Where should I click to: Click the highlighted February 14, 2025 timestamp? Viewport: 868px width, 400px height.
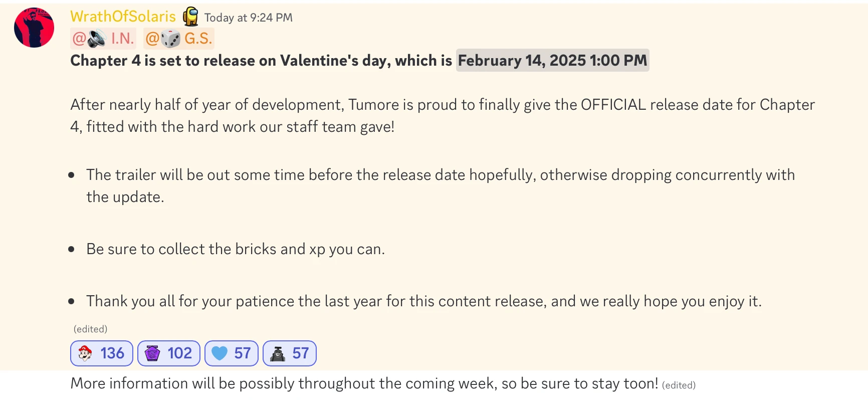[552, 60]
